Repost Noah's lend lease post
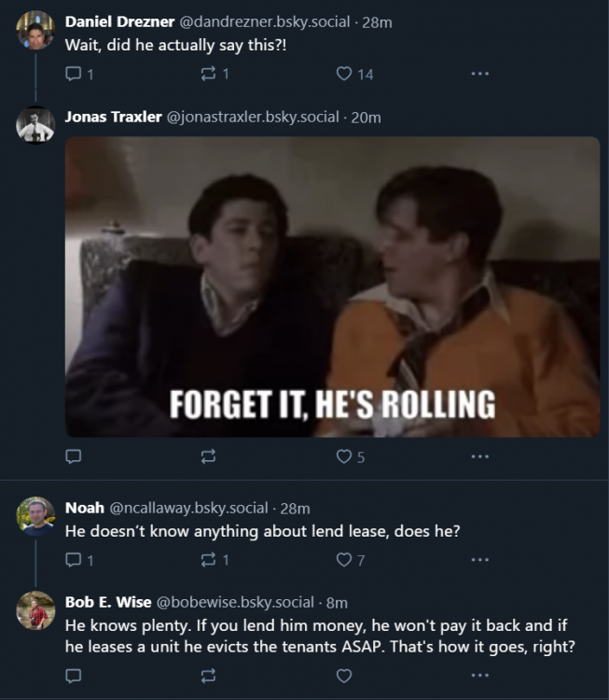 coord(208,560)
